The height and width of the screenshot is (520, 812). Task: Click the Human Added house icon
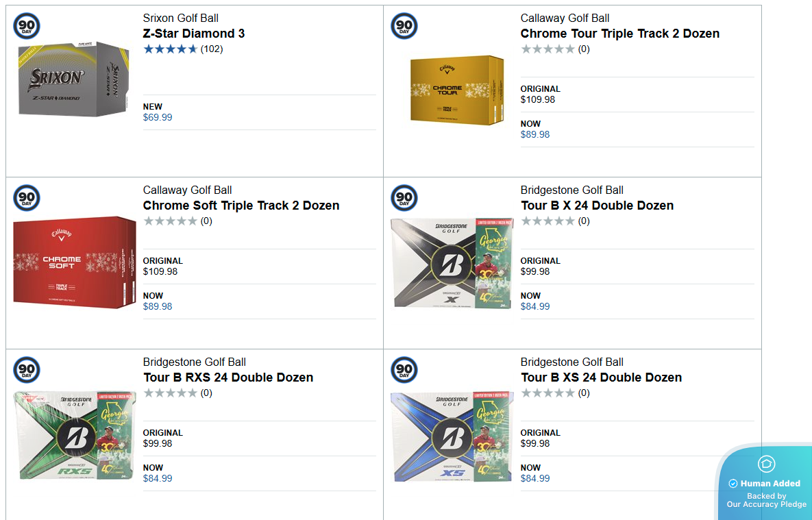[x=766, y=464]
